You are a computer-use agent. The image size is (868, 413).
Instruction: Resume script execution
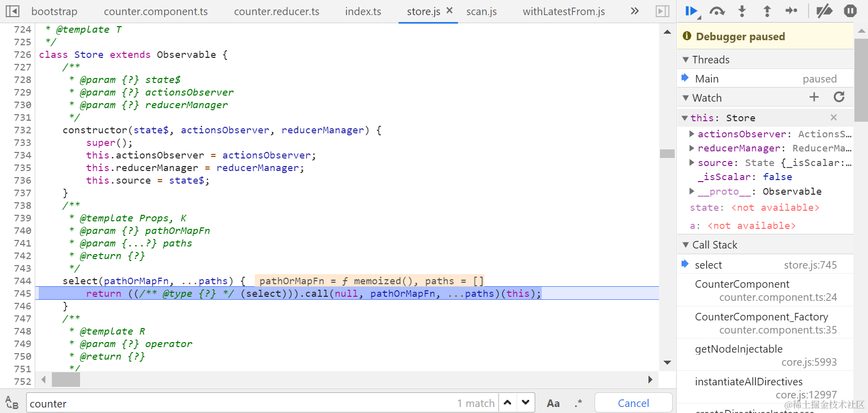(692, 11)
